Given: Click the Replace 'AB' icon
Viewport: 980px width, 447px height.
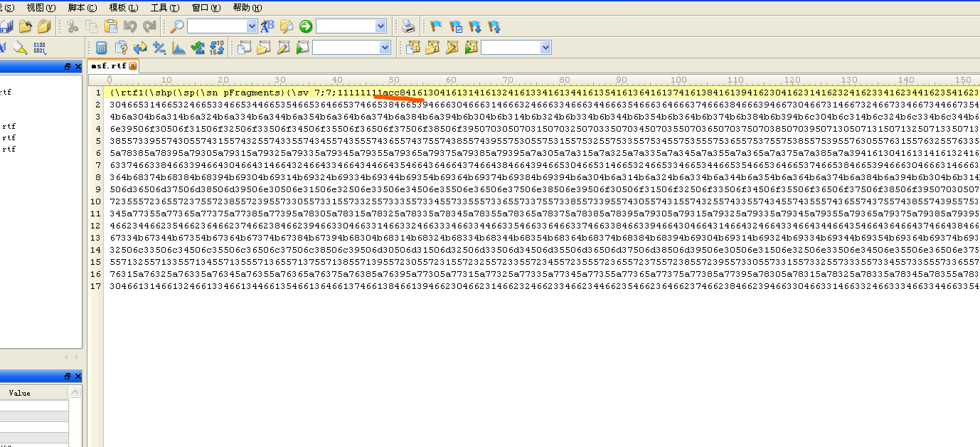Looking at the screenshot, I should 267,26.
